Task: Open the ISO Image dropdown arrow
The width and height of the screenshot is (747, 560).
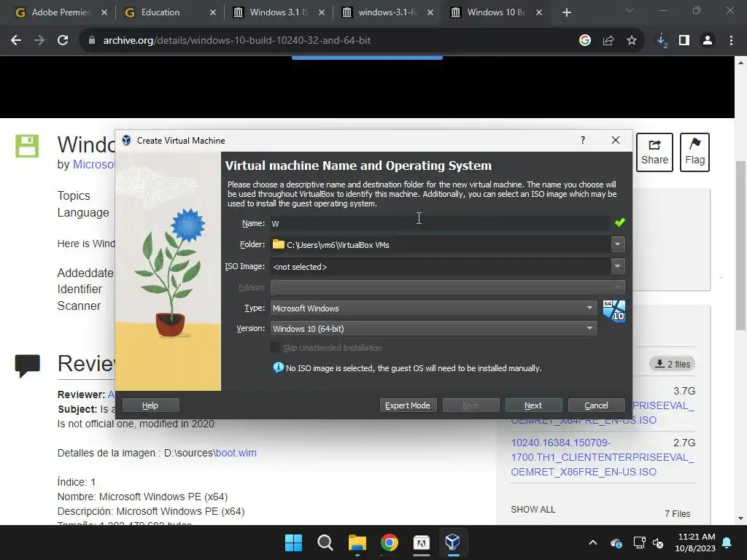Action: coord(617,266)
